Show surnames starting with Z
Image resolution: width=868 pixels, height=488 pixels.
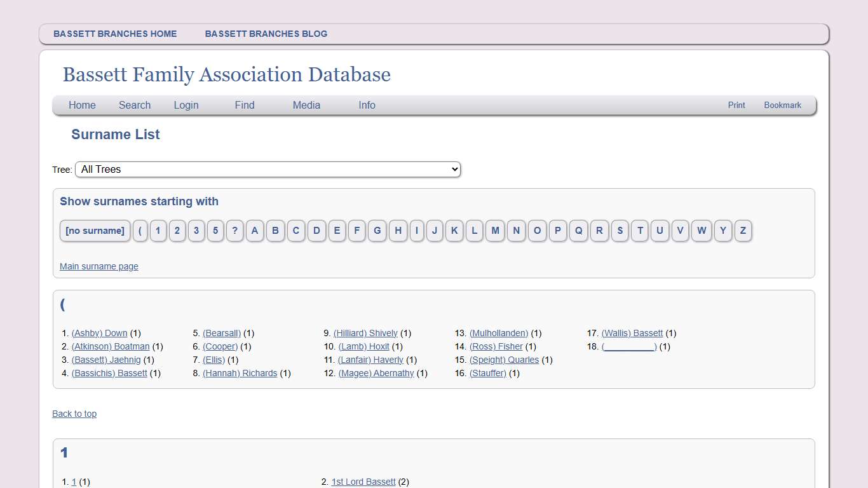(743, 231)
